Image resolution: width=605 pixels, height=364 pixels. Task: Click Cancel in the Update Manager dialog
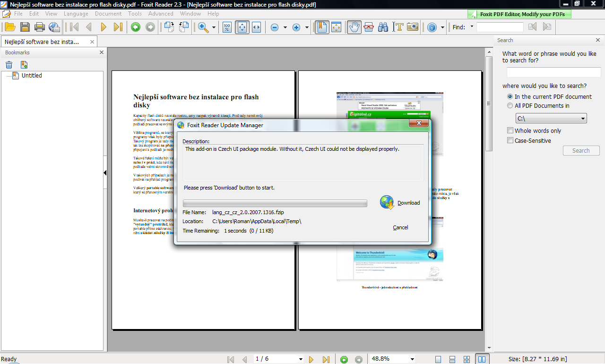click(x=400, y=227)
